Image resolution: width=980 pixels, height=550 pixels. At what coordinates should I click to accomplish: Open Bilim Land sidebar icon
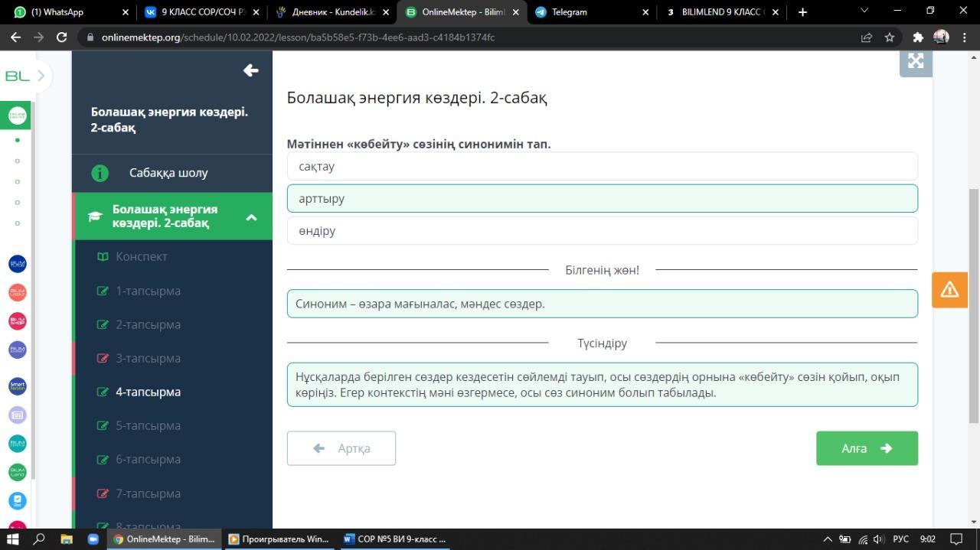tap(17, 472)
